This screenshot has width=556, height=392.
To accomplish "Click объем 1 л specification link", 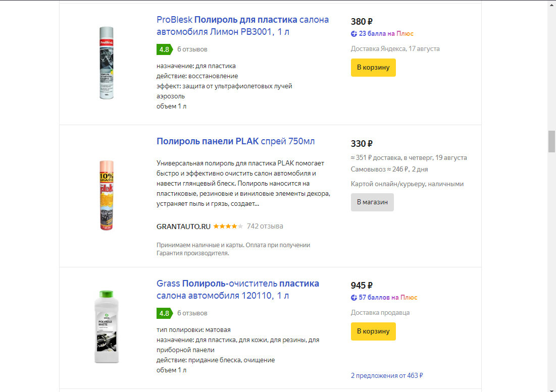I will point(172,106).
